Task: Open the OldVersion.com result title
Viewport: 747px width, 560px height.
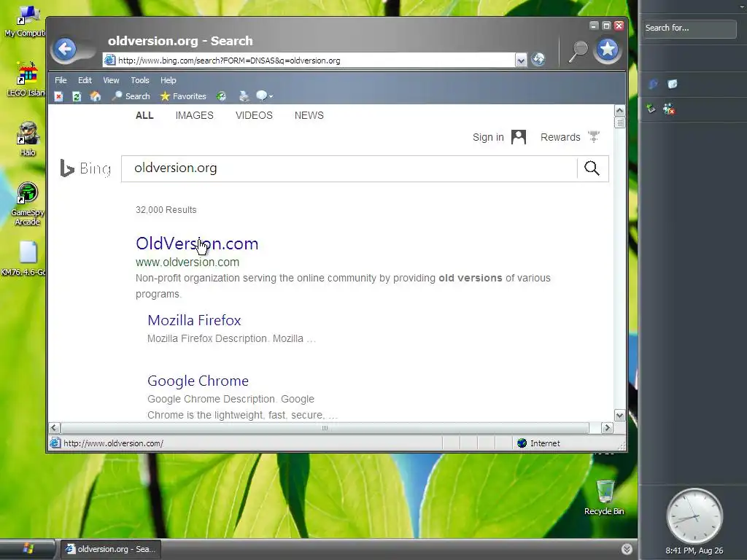Action: pos(197,244)
